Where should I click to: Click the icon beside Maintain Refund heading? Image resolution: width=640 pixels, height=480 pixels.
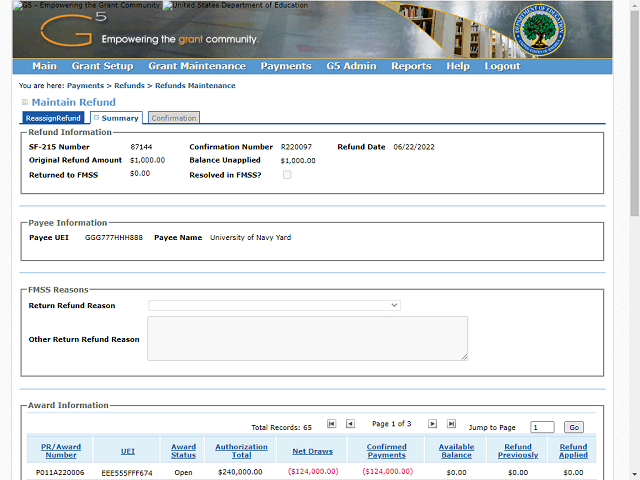24,102
